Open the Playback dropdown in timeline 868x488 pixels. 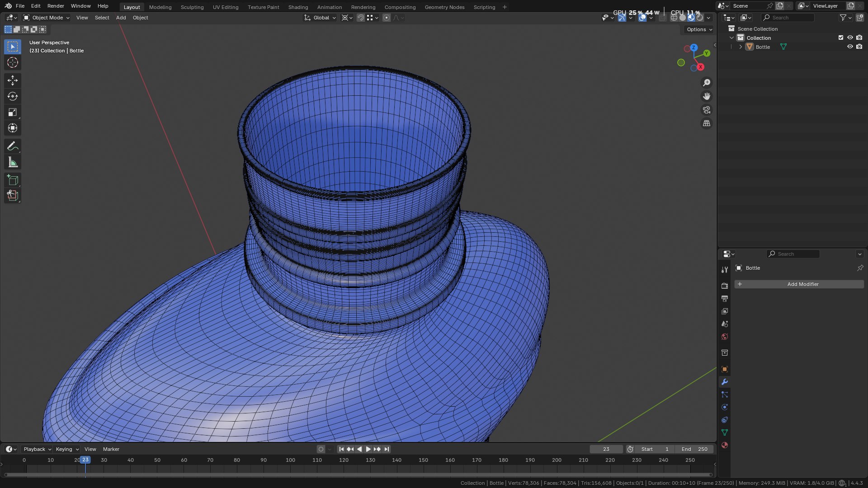click(37, 449)
